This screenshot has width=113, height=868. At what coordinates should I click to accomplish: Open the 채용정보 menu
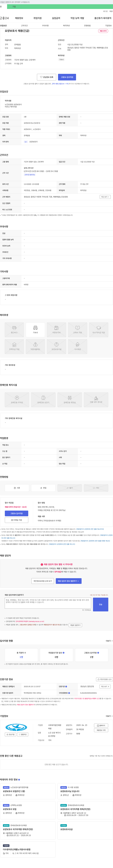pos(19,18)
